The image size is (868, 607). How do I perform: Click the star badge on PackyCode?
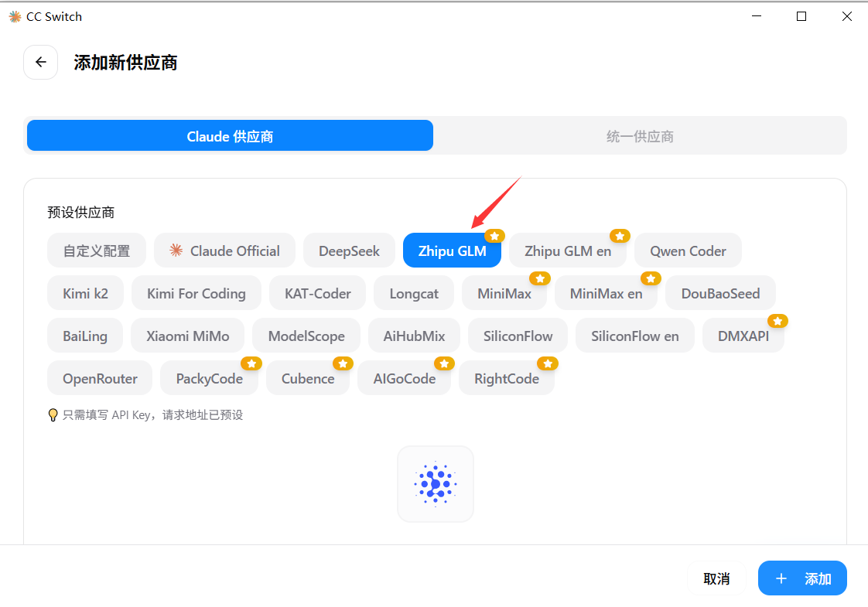(x=251, y=363)
